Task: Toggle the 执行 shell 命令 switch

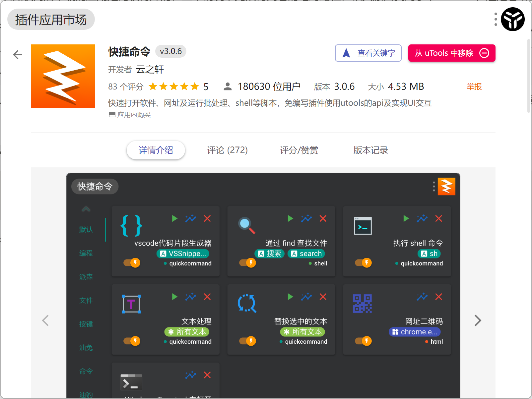Action: tap(364, 263)
